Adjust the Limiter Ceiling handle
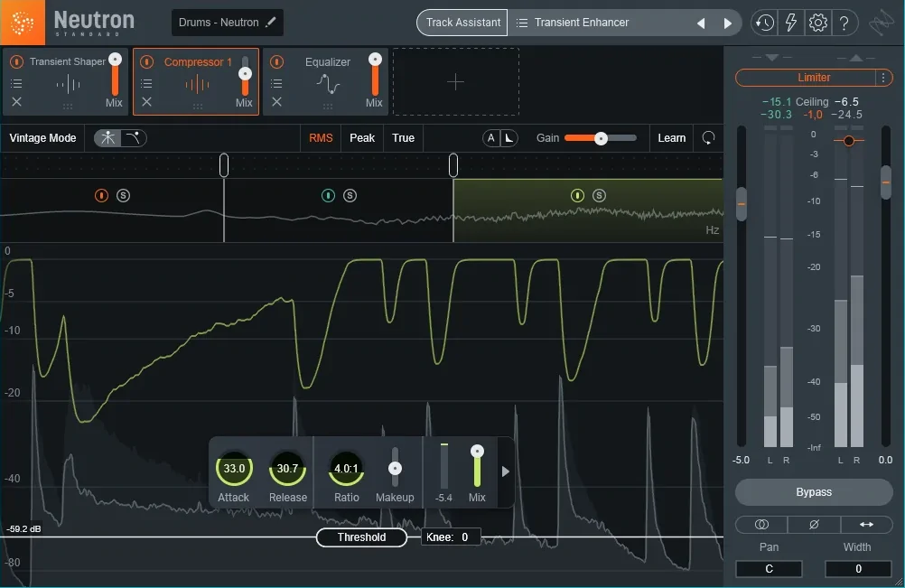This screenshot has width=905, height=588. coord(848,141)
